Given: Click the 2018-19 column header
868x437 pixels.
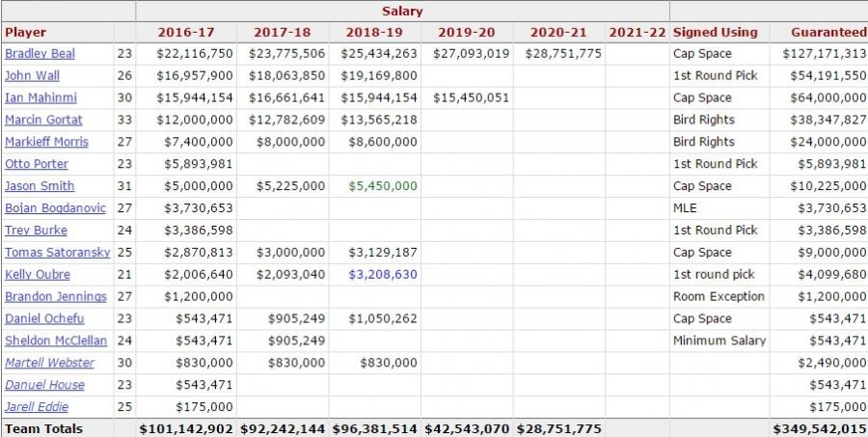Looking at the screenshot, I should (x=375, y=33).
